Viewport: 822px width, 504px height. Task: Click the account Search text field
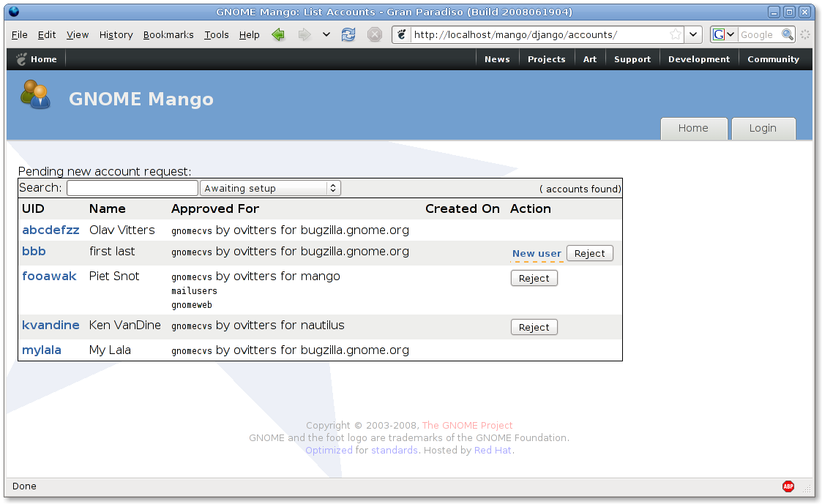(x=132, y=188)
